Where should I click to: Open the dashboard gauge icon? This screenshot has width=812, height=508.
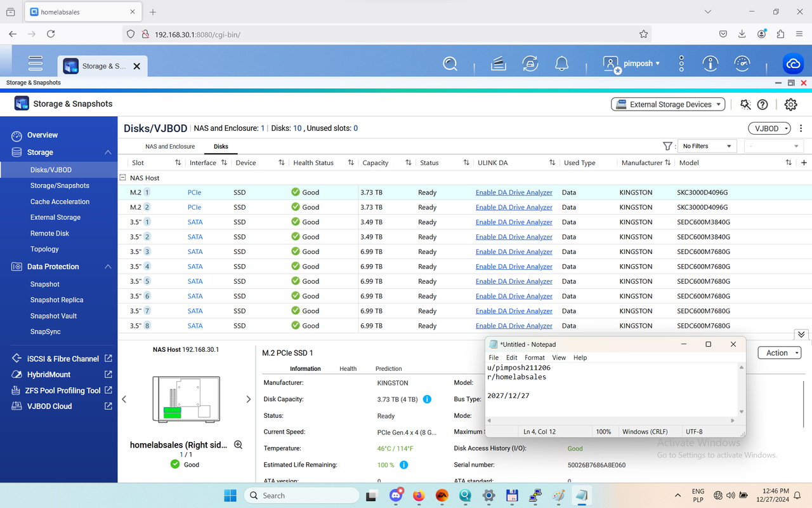tap(742, 63)
